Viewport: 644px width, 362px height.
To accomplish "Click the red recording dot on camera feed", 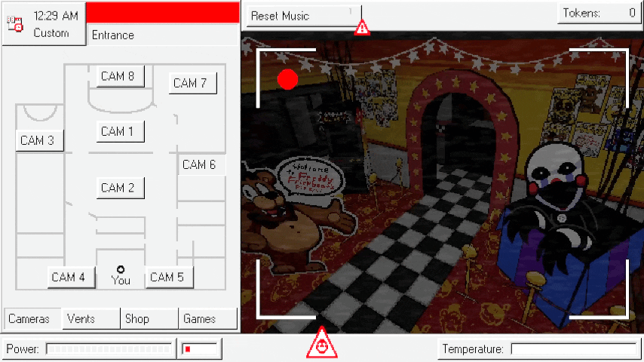I will pyautogui.click(x=287, y=79).
